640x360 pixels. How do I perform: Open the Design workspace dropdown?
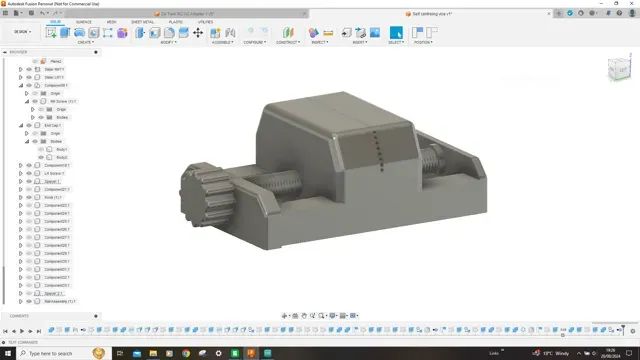point(22,32)
